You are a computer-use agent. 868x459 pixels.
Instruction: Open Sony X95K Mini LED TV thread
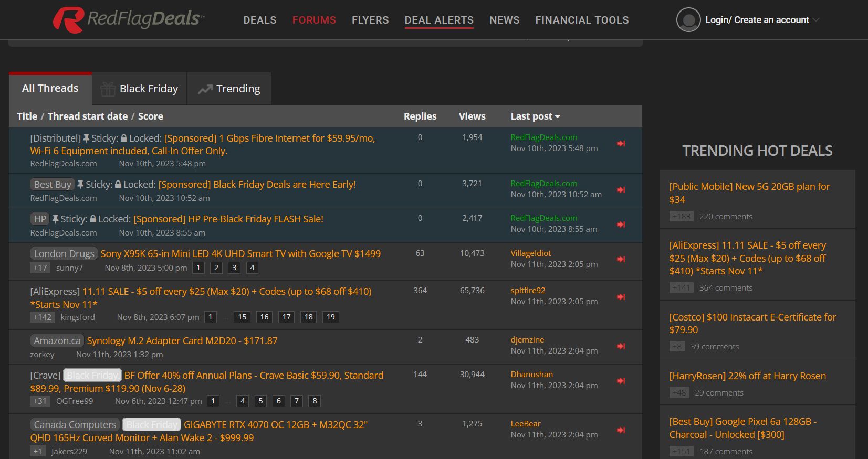(x=240, y=254)
